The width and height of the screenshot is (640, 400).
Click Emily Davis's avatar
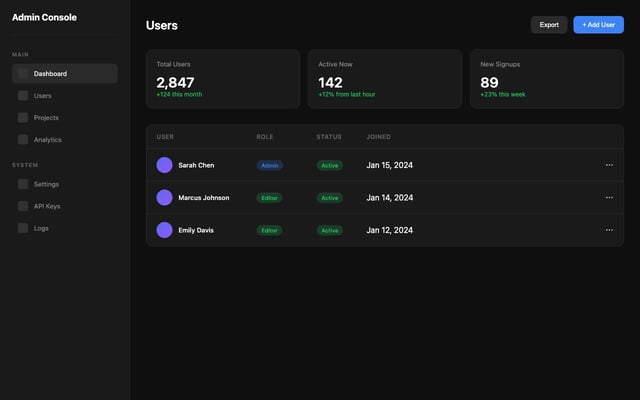coord(164,230)
